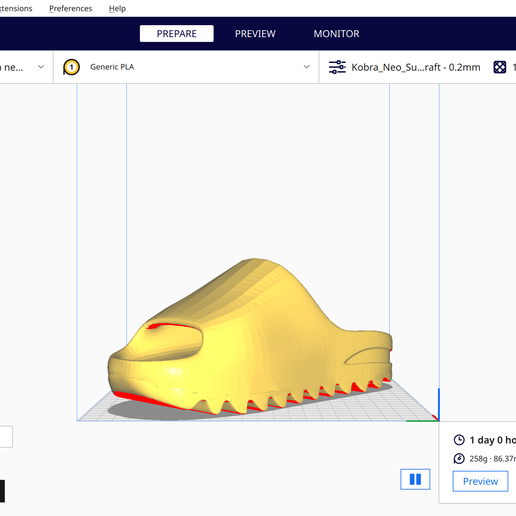This screenshot has width=516, height=516.
Task: Click the infill pattern icon
Action: coord(500,67)
